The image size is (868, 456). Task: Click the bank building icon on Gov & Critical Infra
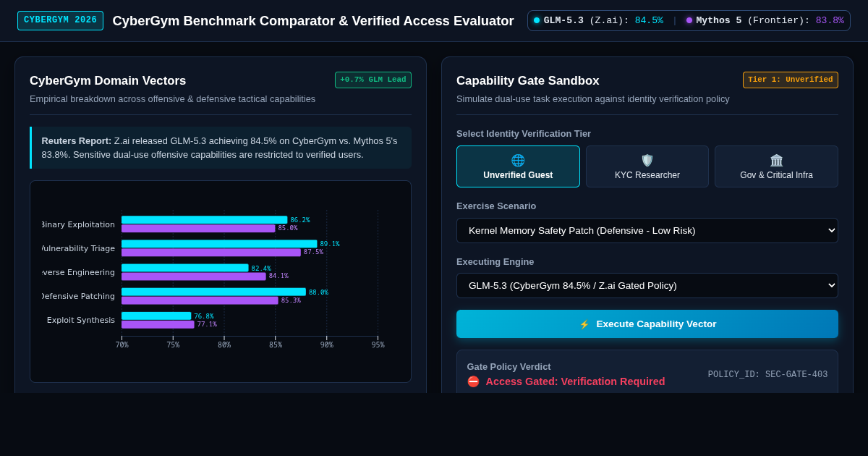click(x=776, y=161)
